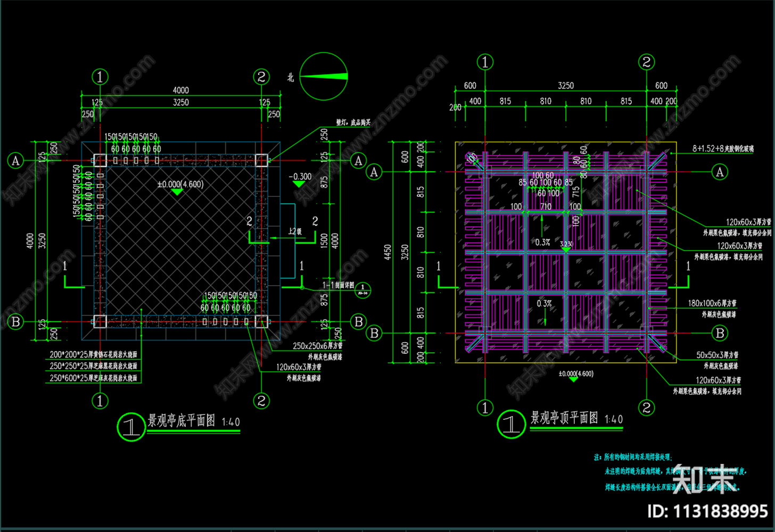Screen dimensions: 775x532
Task: Click the detail reference bubble next to 1-1剖面详图
Action: (363, 290)
